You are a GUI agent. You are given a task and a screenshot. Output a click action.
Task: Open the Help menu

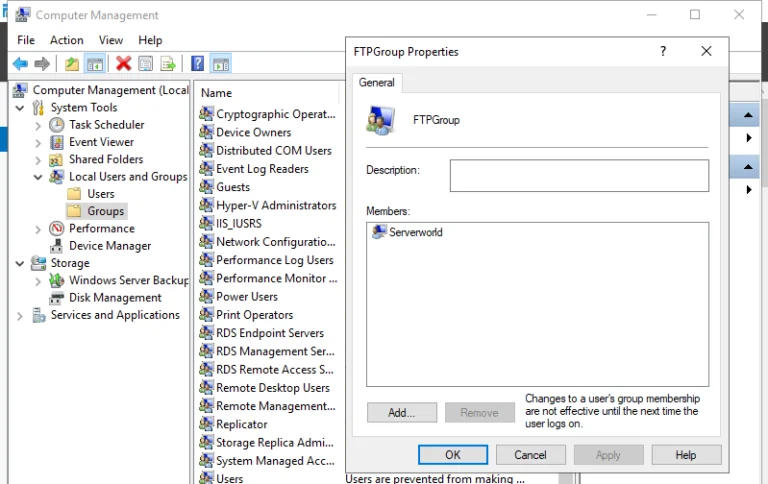coord(150,40)
